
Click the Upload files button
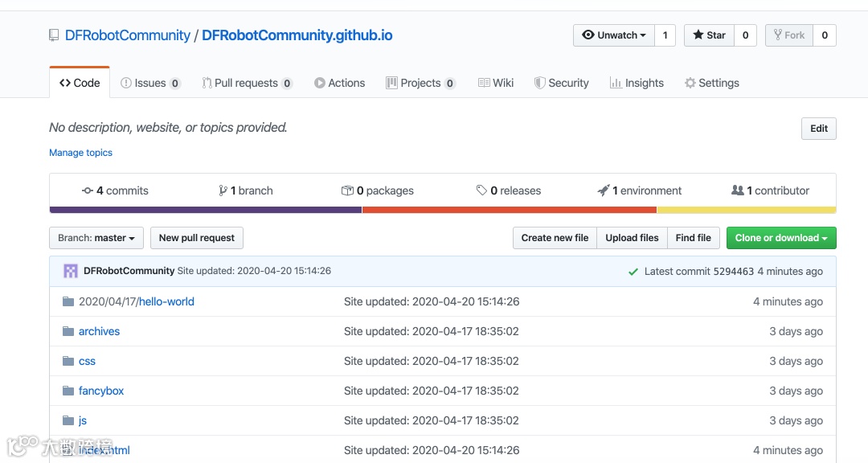(x=632, y=238)
